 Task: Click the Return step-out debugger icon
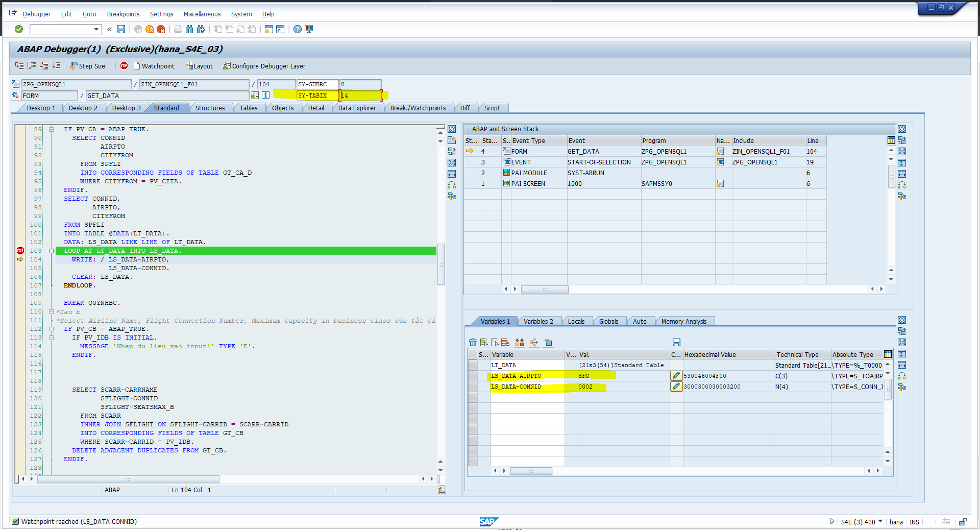[x=44, y=65]
